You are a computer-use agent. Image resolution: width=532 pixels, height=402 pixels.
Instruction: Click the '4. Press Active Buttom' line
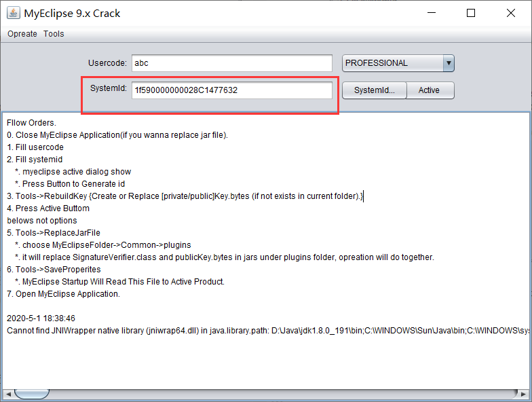click(x=48, y=208)
